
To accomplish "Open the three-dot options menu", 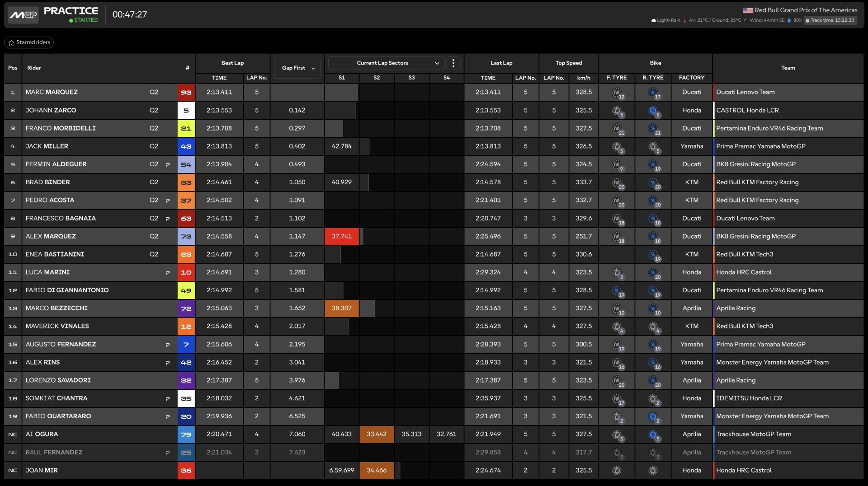I will (453, 63).
